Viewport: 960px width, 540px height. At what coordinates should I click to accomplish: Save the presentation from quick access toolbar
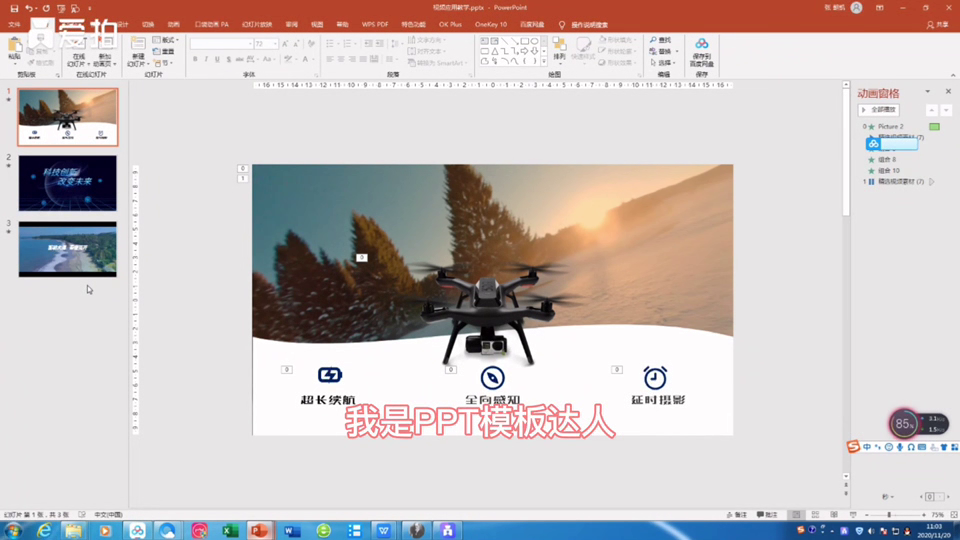(x=14, y=8)
